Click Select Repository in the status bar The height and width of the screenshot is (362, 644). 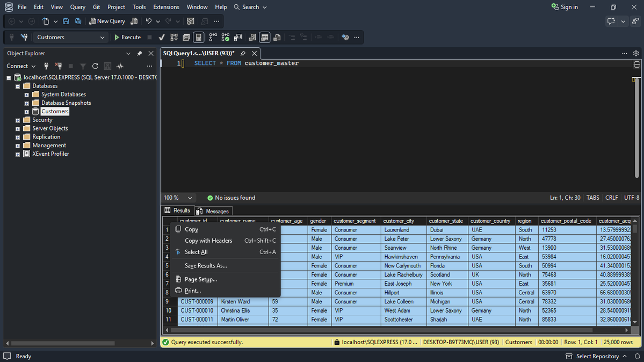[596, 356]
